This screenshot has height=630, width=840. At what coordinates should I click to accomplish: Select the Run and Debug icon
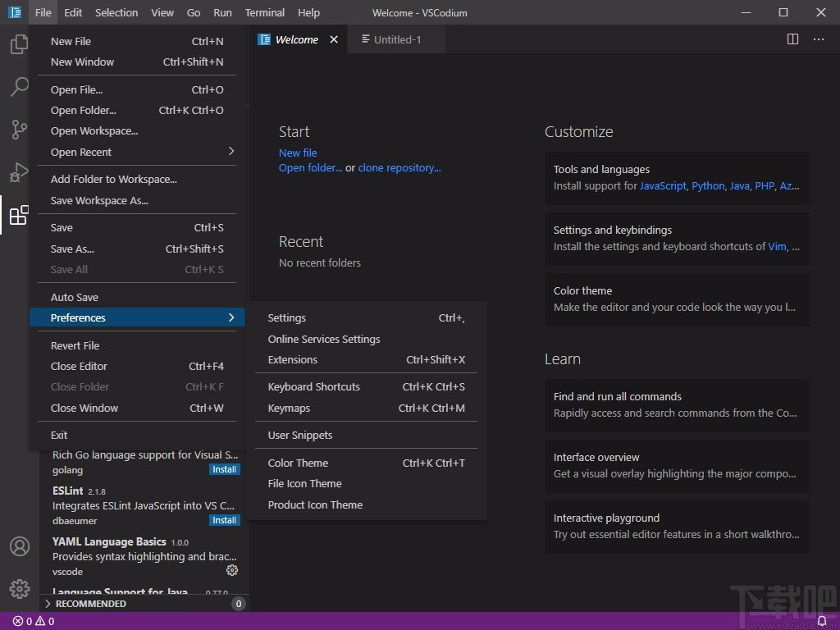[x=18, y=172]
